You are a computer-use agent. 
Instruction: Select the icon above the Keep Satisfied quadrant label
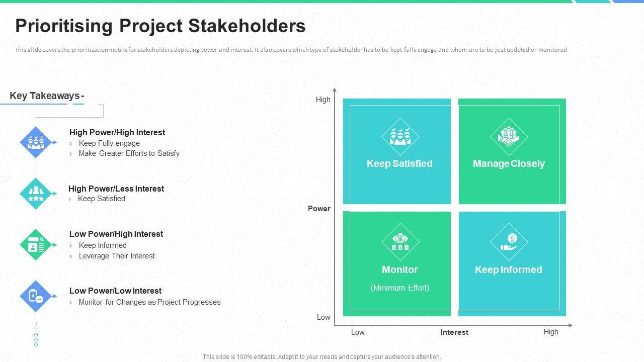pos(400,137)
